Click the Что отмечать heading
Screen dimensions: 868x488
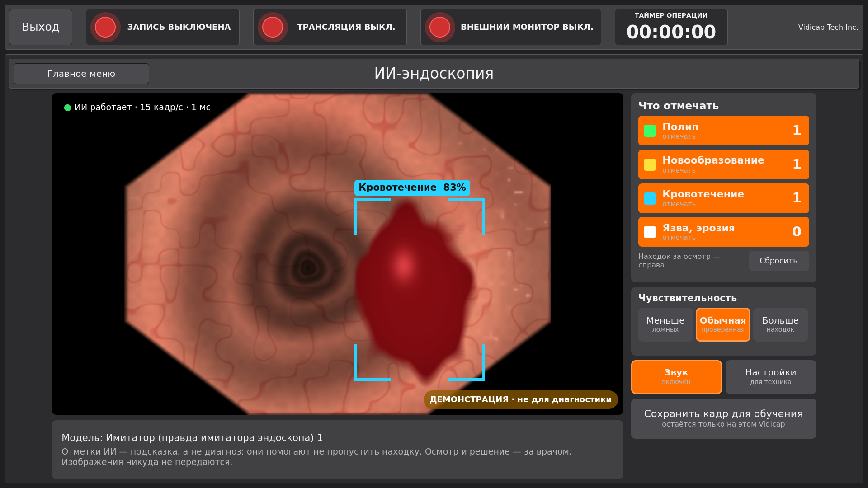[x=678, y=106]
